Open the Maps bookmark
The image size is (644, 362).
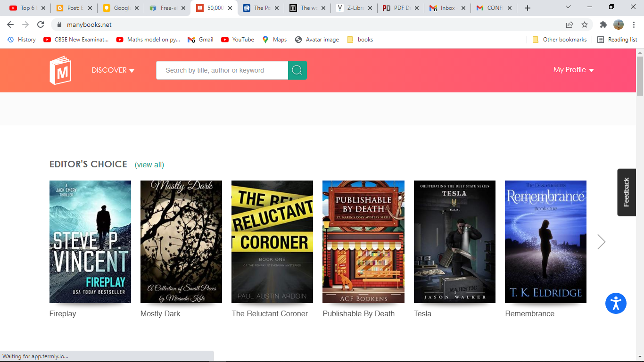pos(274,40)
